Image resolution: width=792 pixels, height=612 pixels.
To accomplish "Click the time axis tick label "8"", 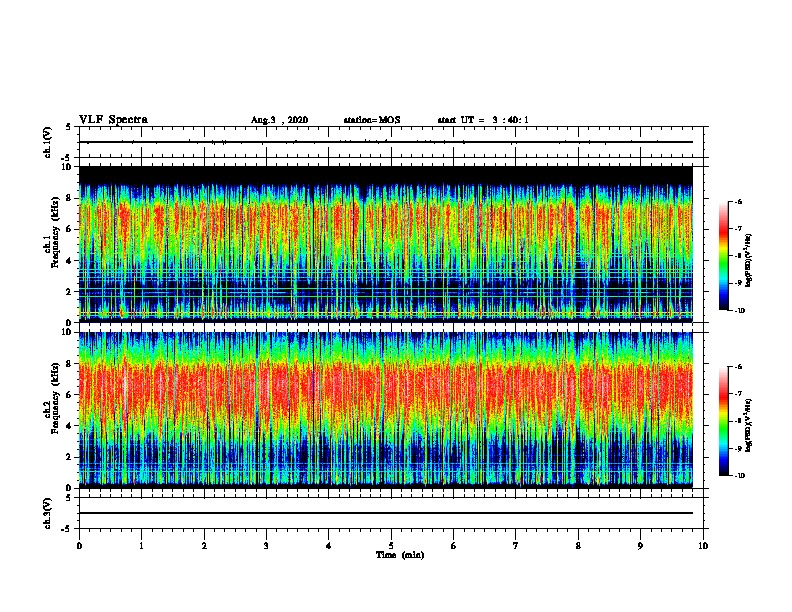I will tap(578, 546).
